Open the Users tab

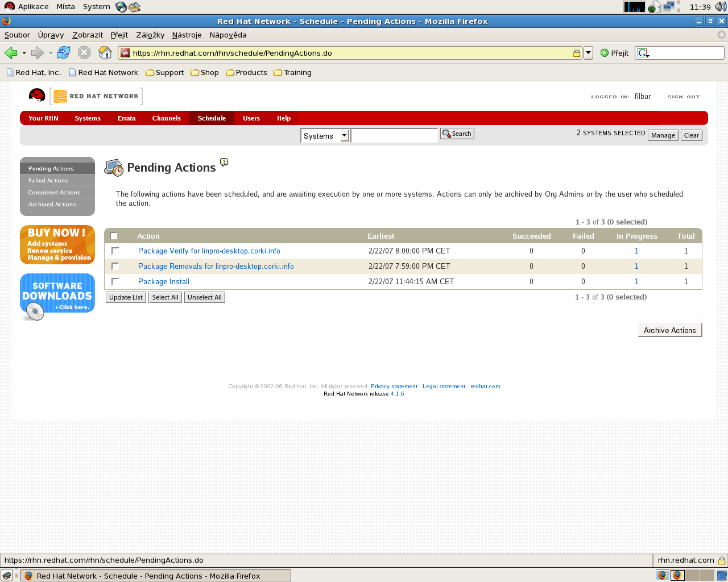[x=251, y=118]
